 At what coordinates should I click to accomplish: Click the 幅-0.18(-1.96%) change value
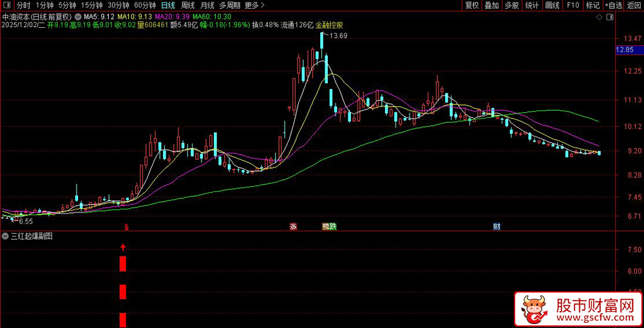click(x=225, y=24)
